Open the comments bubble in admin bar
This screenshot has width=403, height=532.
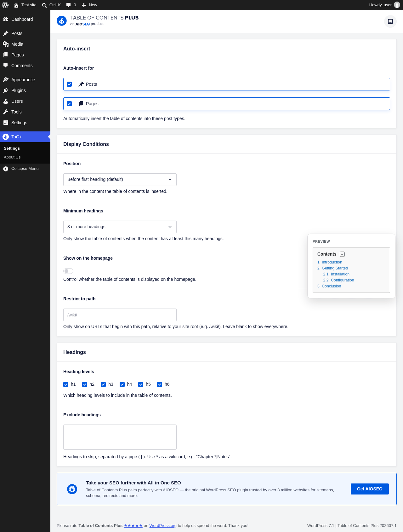(68, 5)
